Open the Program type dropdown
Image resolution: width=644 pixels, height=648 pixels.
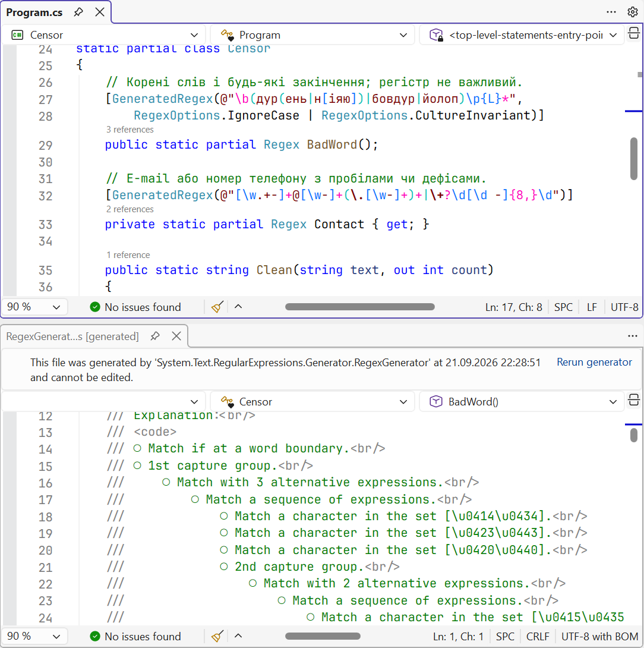(x=312, y=35)
